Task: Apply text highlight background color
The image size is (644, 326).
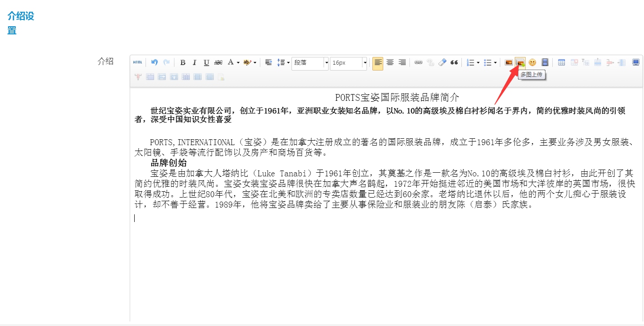Action: click(x=247, y=62)
